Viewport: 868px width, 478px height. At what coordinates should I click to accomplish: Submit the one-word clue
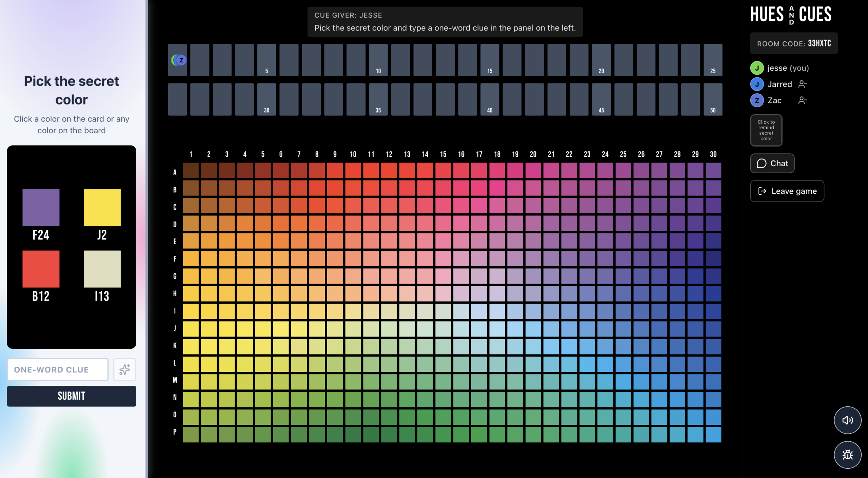72,396
